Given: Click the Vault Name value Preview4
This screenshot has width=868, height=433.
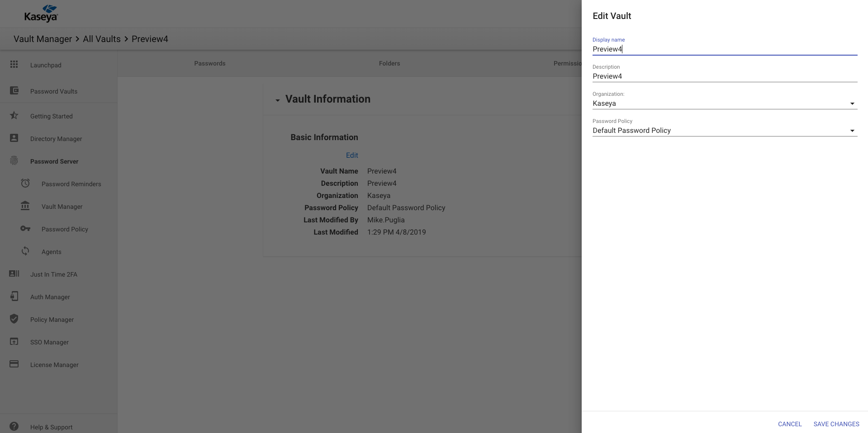Looking at the screenshot, I should coord(382,171).
